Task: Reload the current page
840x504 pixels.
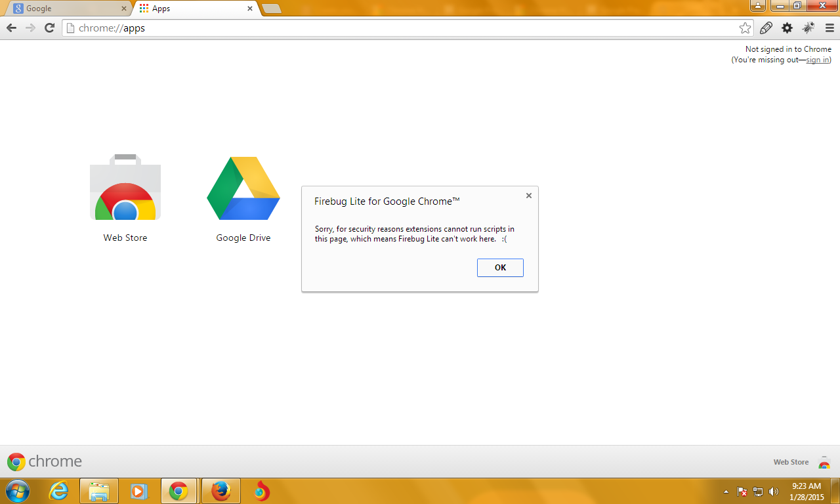Action: [49, 28]
